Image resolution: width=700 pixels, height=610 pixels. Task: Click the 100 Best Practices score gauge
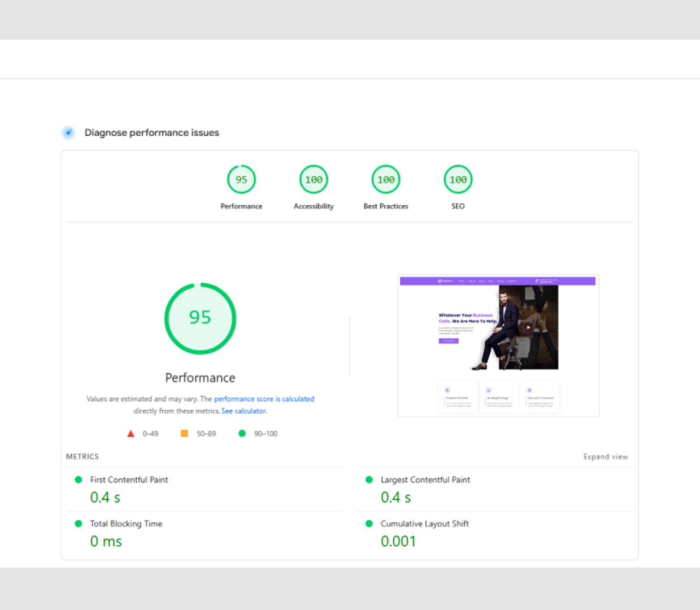coord(385,179)
